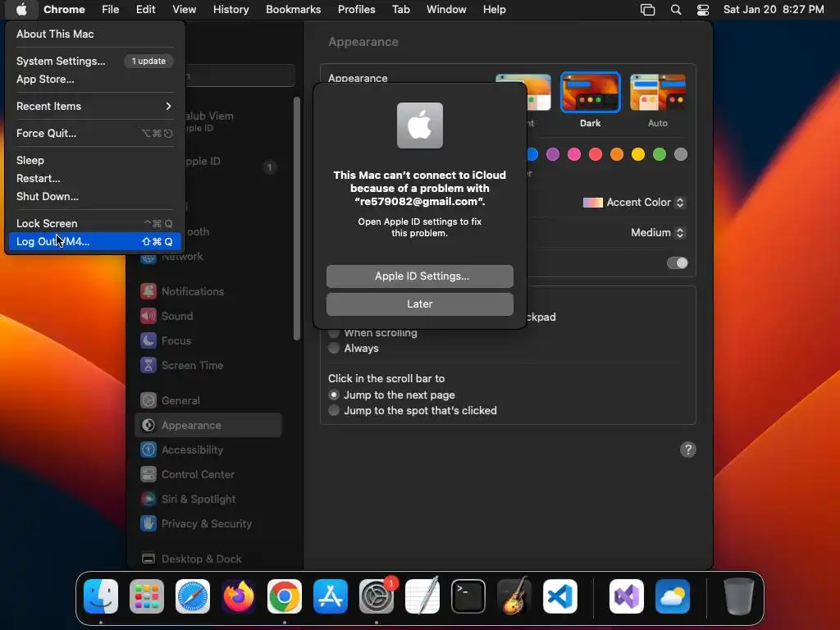Open GarageBand from the Dock

pos(514,596)
